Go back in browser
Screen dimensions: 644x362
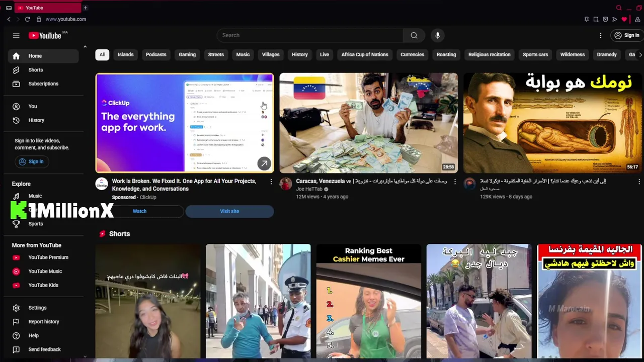[x=9, y=19]
